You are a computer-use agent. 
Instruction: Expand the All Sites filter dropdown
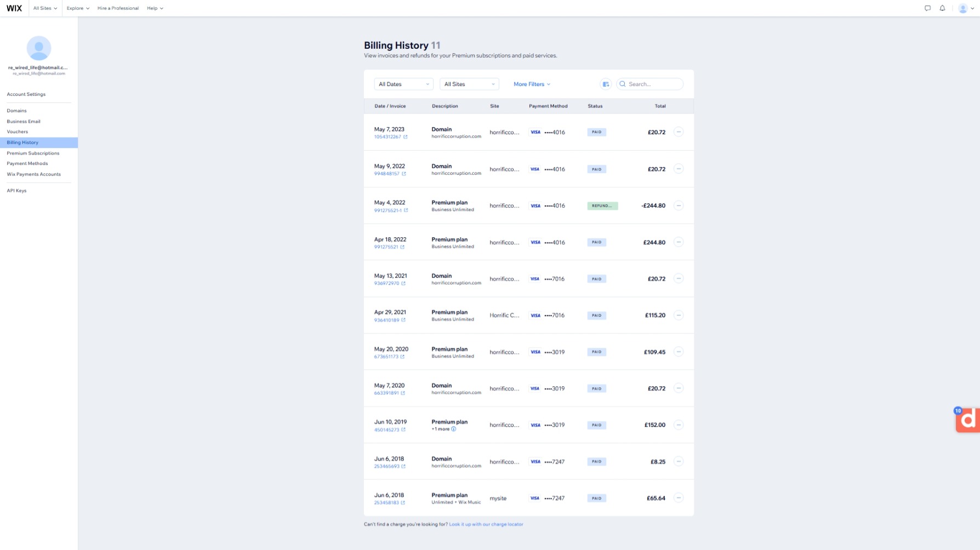(469, 84)
